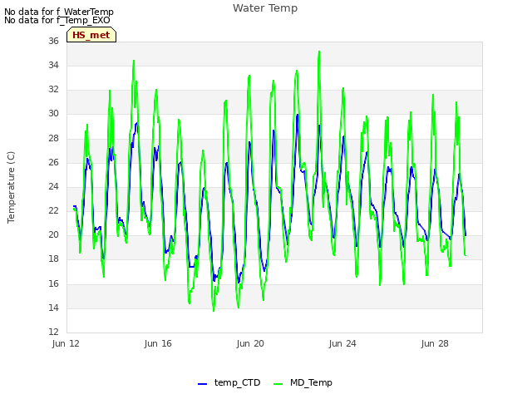Click the highest green MD_Temp peak near Jun 23

[319, 52]
